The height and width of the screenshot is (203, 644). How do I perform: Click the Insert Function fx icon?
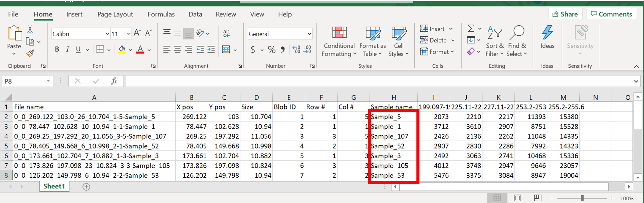(114, 81)
